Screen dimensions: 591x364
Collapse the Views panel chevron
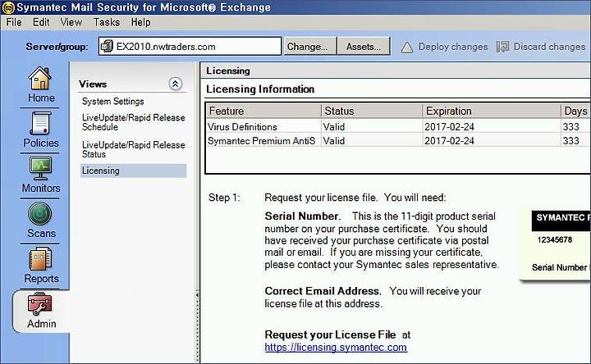pos(176,84)
